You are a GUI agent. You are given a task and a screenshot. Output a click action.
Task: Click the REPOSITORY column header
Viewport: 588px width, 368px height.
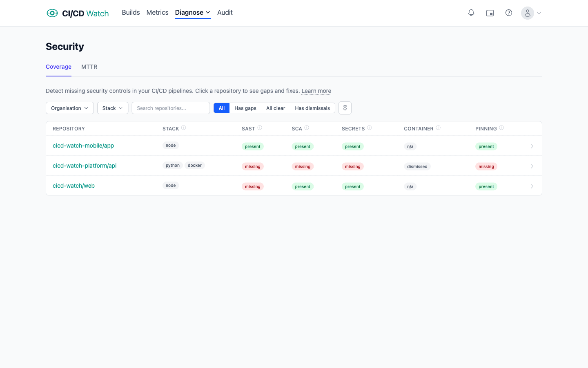pyautogui.click(x=69, y=128)
